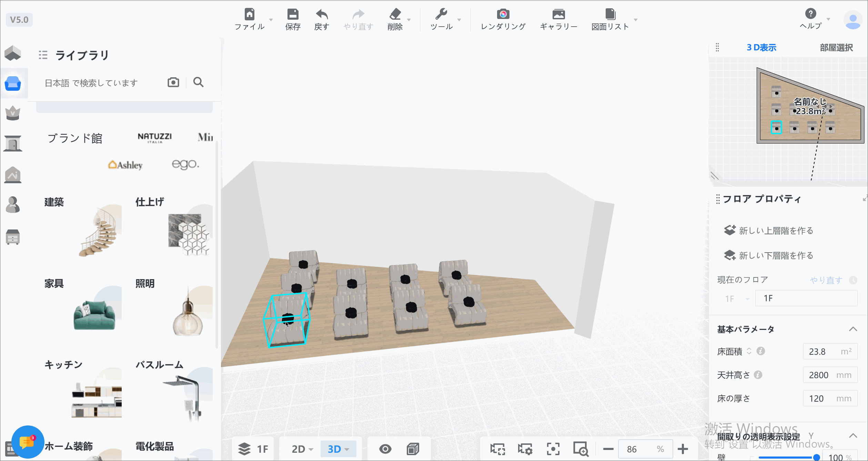Click the 1F floor layers icon

(x=244, y=449)
